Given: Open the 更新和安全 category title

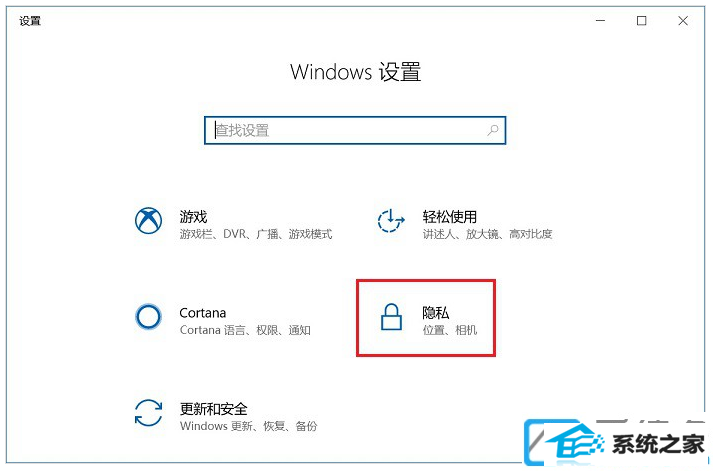Looking at the screenshot, I should 213,409.
